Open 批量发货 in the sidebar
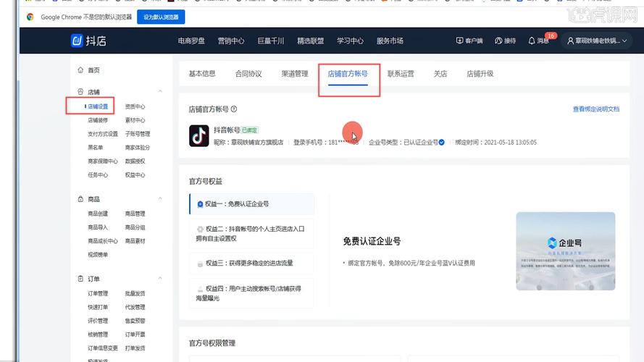644x362 pixels. pyautogui.click(x=135, y=293)
